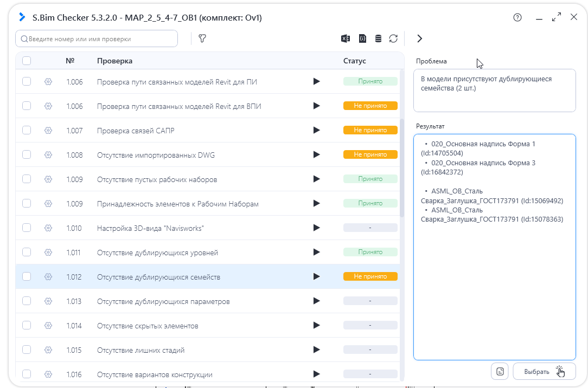
Task: Click the Выбрать button
Action: point(544,372)
